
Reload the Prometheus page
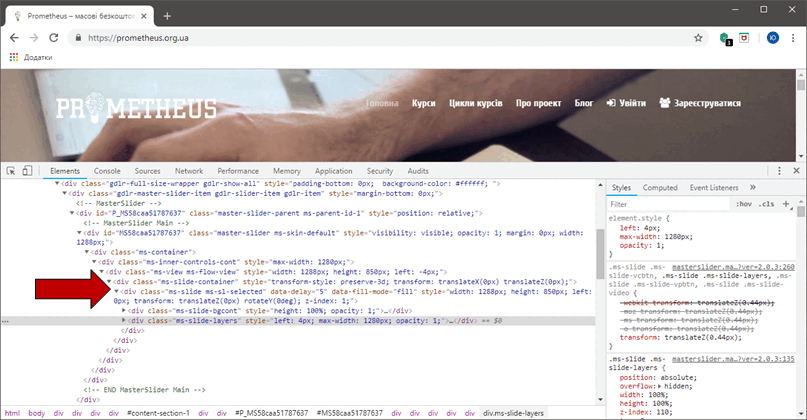(x=54, y=38)
